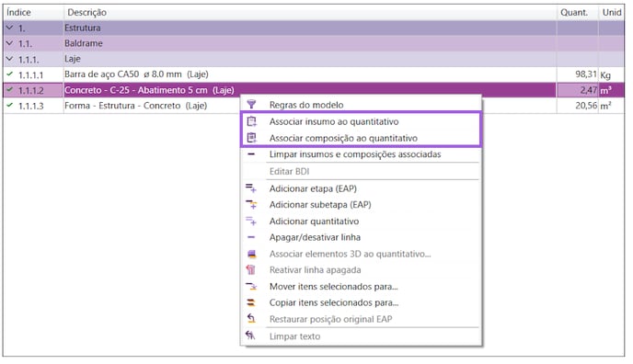
Task: Choose Associar insumo ao quantitativo
Action: tap(361, 121)
